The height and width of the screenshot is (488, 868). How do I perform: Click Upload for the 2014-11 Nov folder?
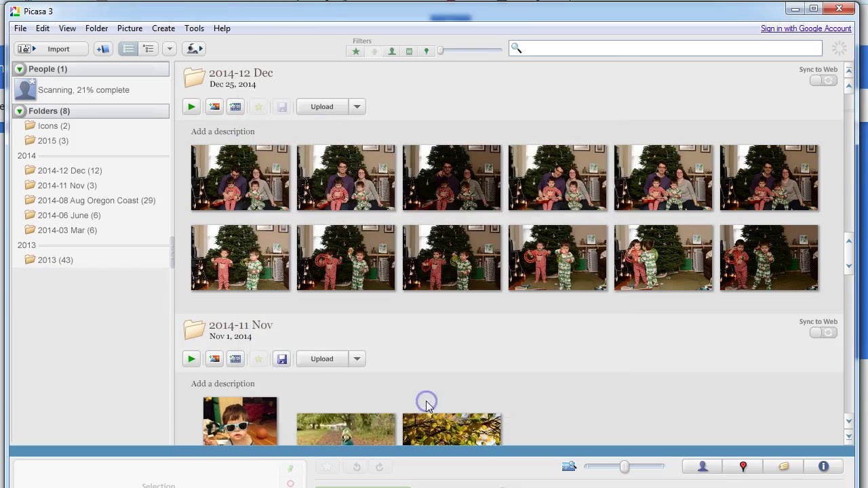pyautogui.click(x=322, y=359)
